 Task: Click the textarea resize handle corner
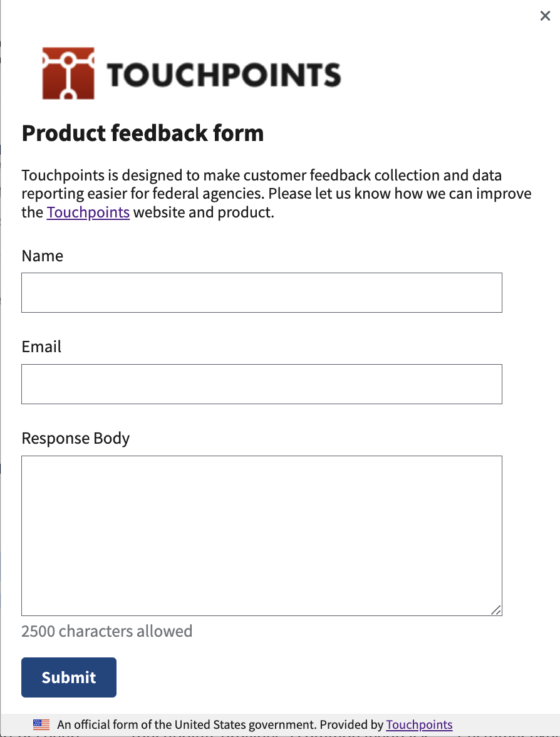pos(495,609)
